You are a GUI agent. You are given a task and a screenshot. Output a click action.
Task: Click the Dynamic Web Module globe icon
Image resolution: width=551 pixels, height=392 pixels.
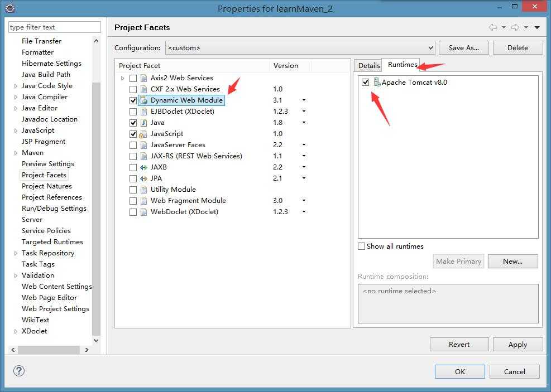coord(143,100)
